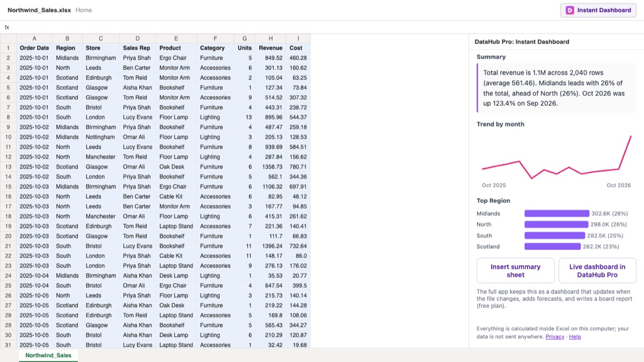The height and width of the screenshot is (362, 644).
Task: Select column B header
Action: point(67,38)
